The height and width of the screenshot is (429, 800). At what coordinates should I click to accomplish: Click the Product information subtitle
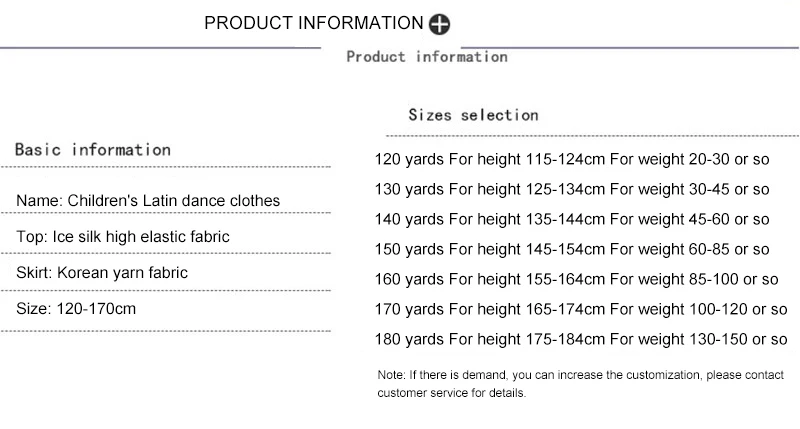pos(427,57)
